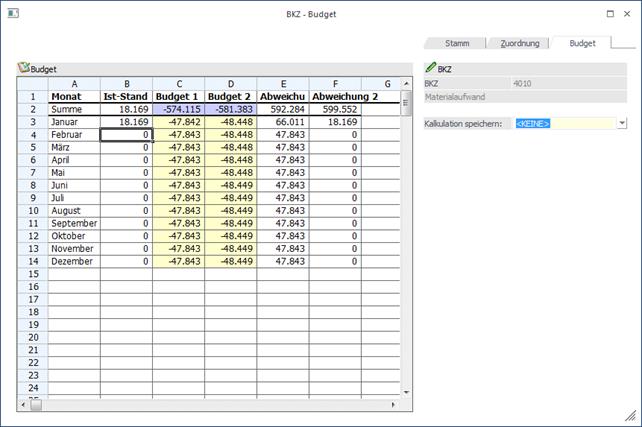Click the horizontal scrollbar right arrow

pos(395,405)
